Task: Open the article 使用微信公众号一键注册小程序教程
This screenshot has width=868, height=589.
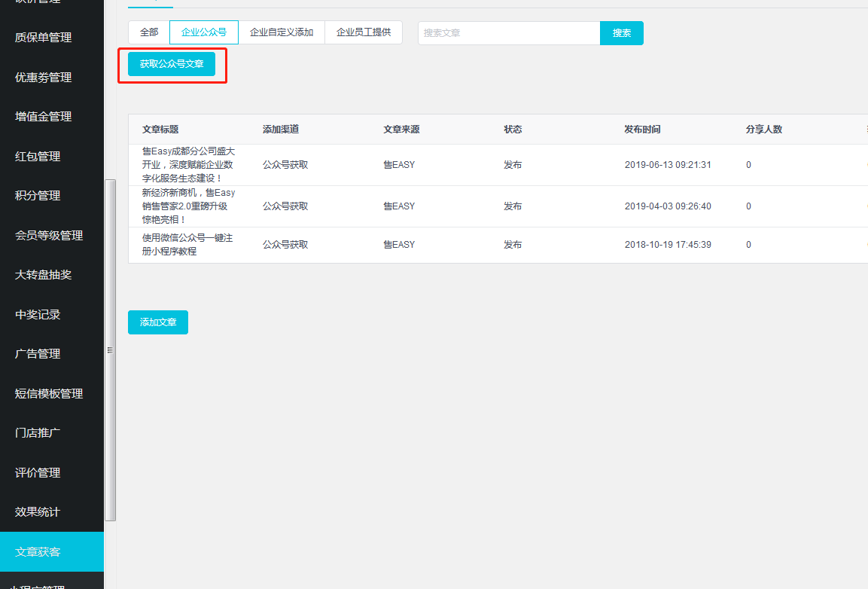Action: [187, 245]
